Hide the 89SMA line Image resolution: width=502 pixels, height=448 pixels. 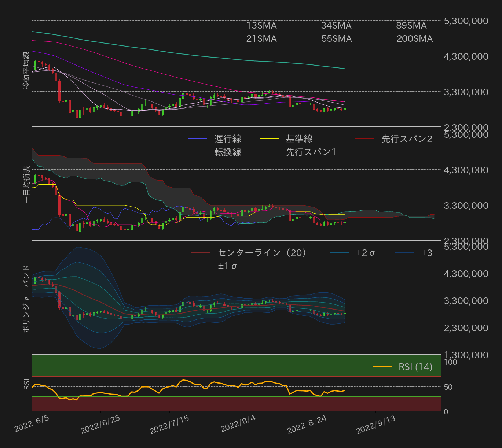click(x=398, y=25)
